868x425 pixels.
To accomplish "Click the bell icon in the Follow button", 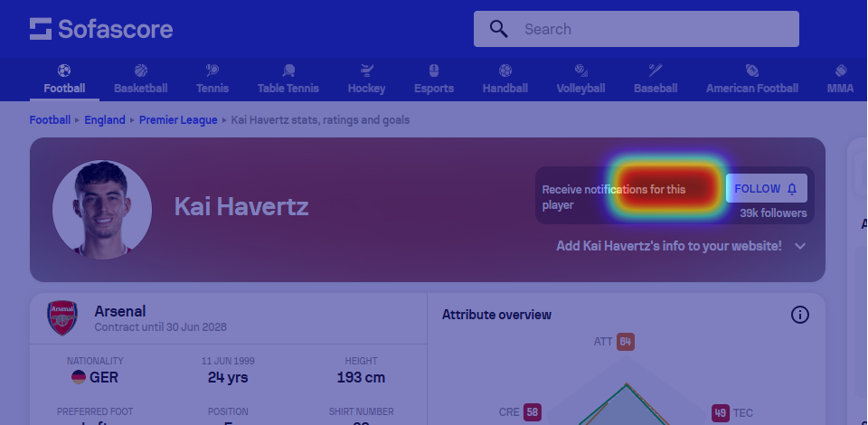I will pos(792,189).
